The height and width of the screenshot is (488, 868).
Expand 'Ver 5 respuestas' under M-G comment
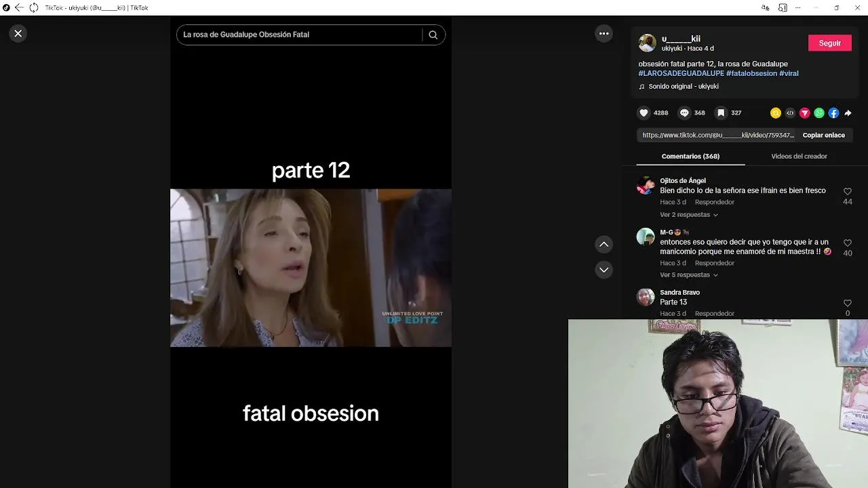(x=689, y=275)
